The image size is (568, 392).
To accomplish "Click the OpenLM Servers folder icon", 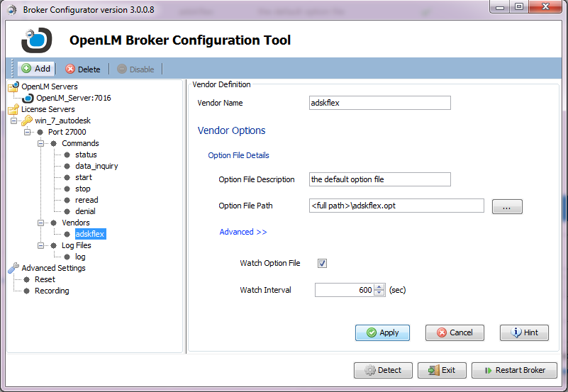I will click(13, 86).
